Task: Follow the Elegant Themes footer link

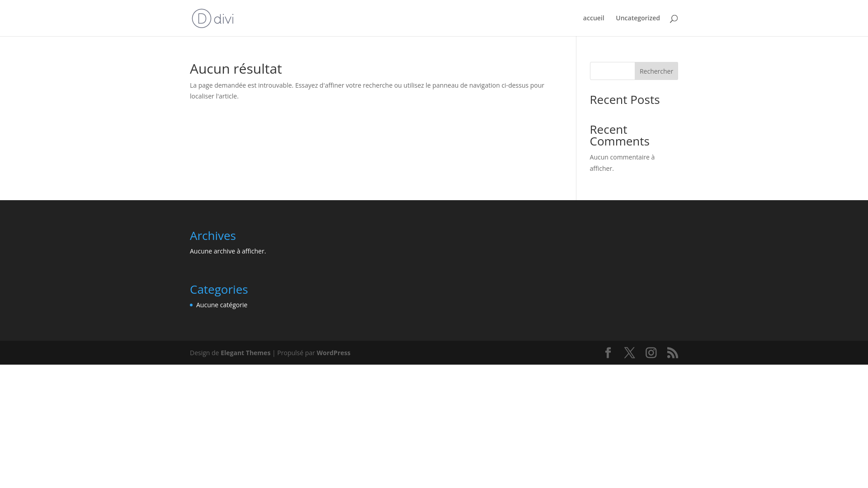Action: coord(245,353)
